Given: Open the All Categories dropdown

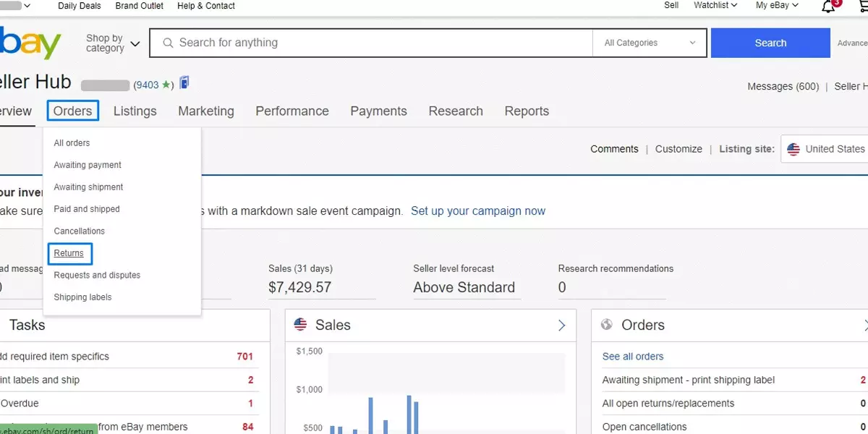Looking at the screenshot, I should pos(650,43).
